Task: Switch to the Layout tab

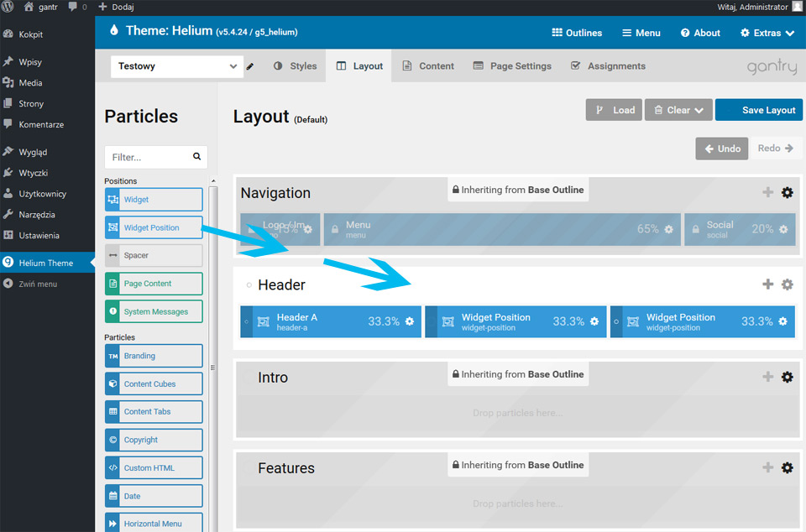Action: 359,65
